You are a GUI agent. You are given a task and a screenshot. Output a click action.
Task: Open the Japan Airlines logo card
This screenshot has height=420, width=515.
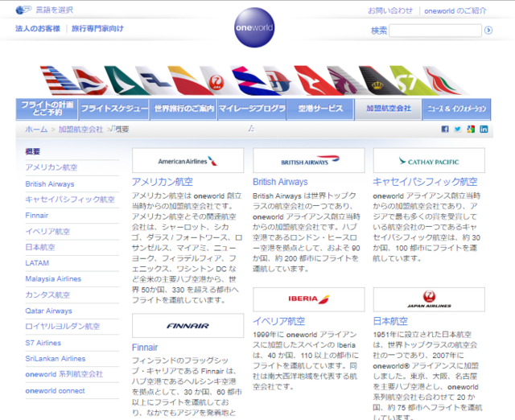click(429, 299)
